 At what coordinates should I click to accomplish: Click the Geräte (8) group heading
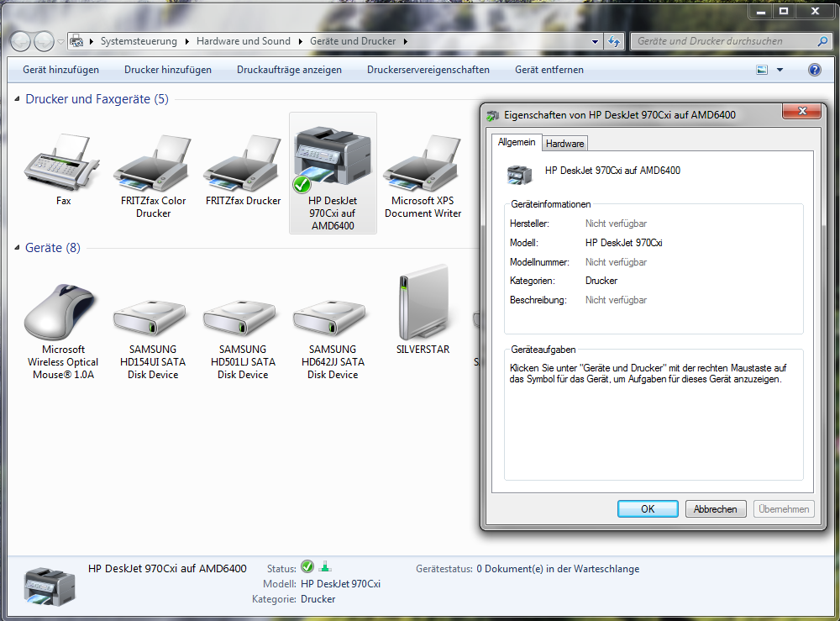point(52,248)
